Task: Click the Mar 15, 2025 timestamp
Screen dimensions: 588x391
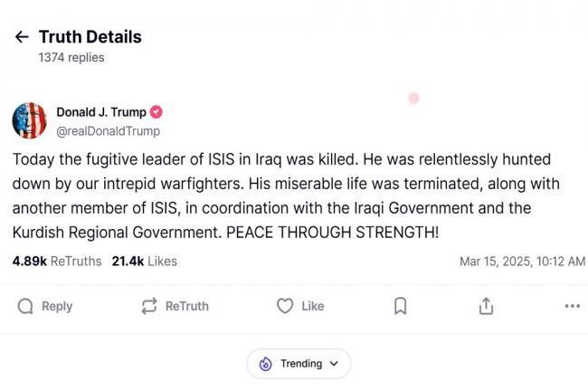Action: 522,262
